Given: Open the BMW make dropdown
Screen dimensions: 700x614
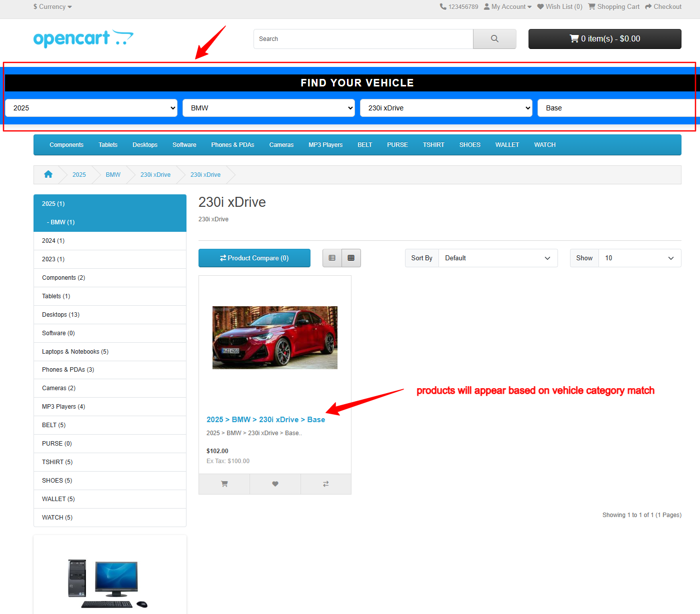Looking at the screenshot, I should 268,108.
